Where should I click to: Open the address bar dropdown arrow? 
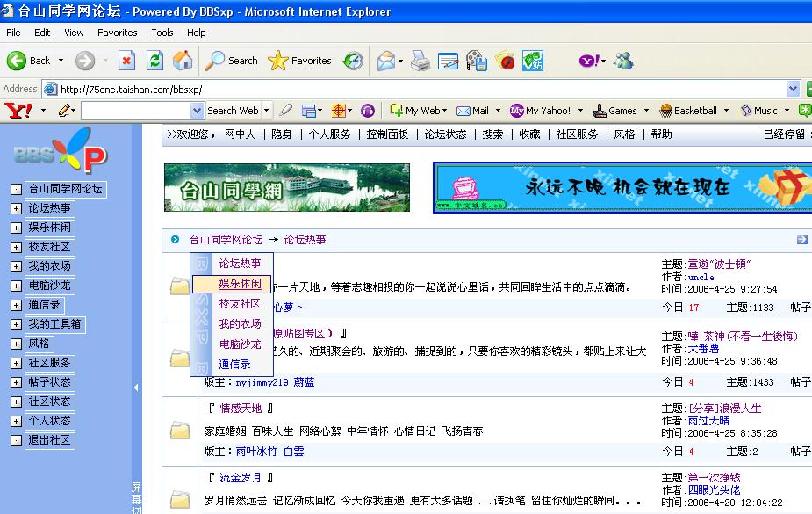click(793, 89)
